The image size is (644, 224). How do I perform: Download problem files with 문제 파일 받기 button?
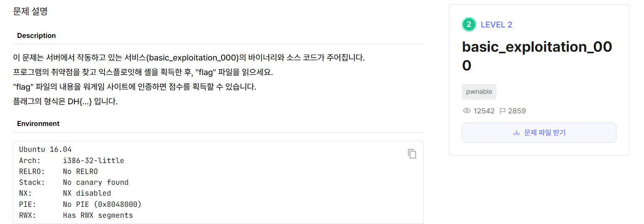pyautogui.click(x=539, y=133)
